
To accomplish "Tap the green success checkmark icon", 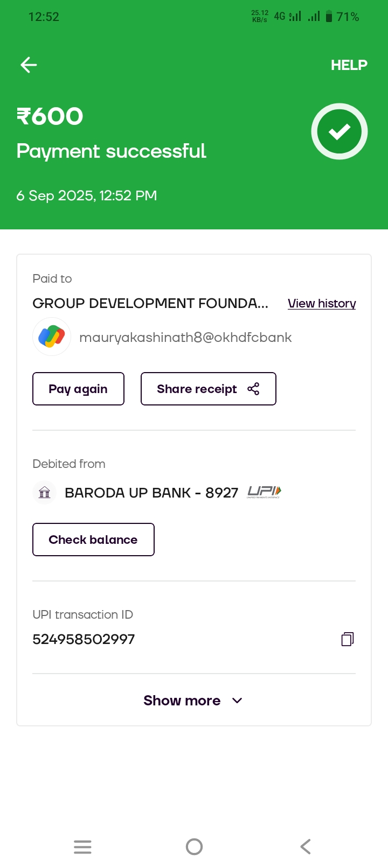I will (339, 131).
